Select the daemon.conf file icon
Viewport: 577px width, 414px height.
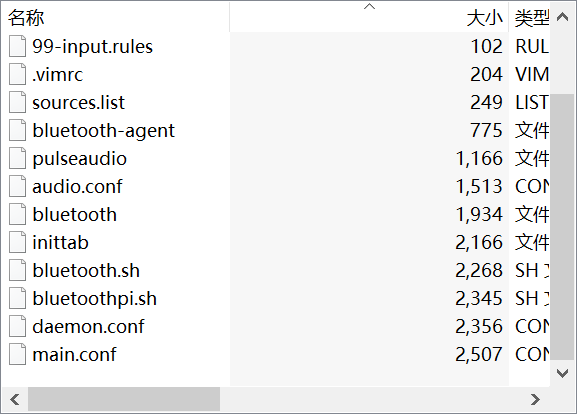point(17,326)
